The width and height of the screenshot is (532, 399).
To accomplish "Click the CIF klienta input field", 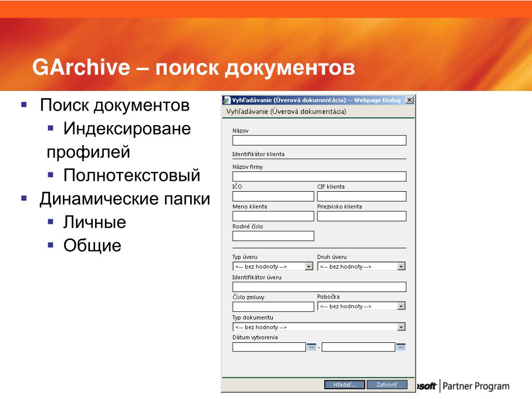I will [x=362, y=196].
